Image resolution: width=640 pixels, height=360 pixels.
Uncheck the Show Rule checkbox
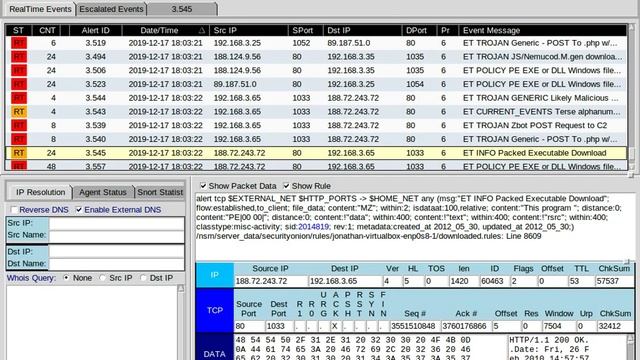pyautogui.click(x=286, y=186)
